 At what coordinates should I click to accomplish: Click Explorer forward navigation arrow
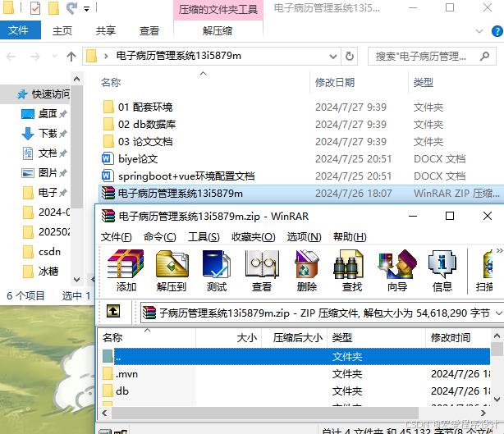pos(35,57)
